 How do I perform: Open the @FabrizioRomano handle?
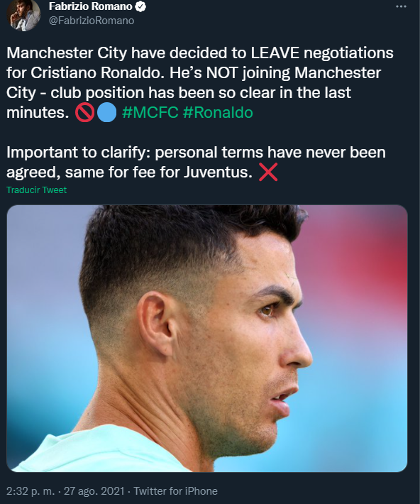coord(92,21)
